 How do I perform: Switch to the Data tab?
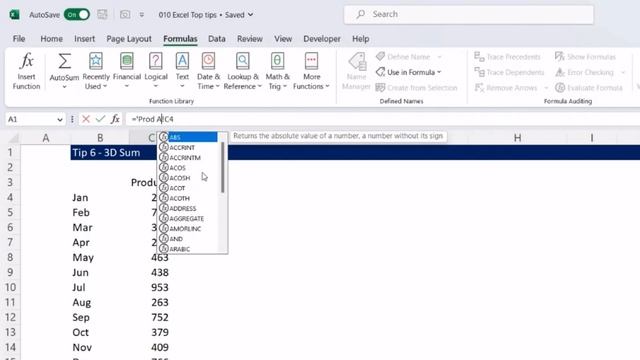(217, 39)
